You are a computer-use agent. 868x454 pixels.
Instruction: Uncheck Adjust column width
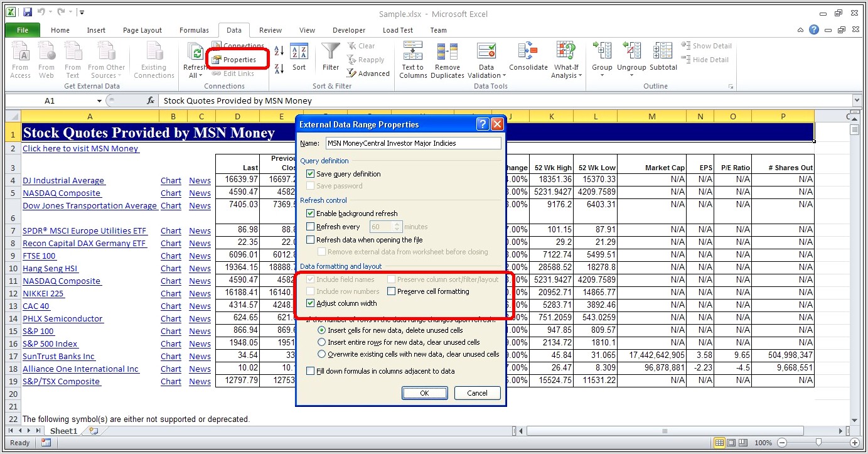pyautogui.click(x=311, y=303)
